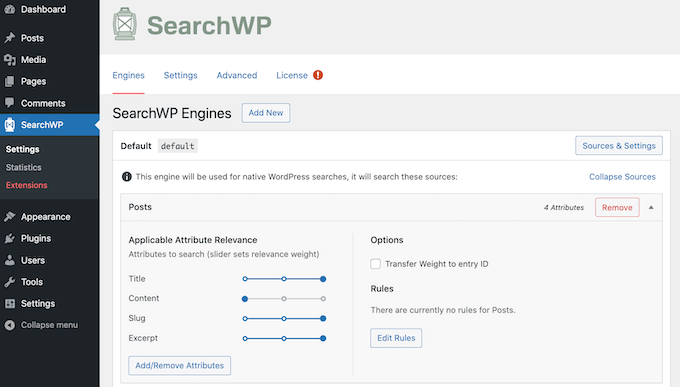Click the Posts pushpin icon

(10, 38)
